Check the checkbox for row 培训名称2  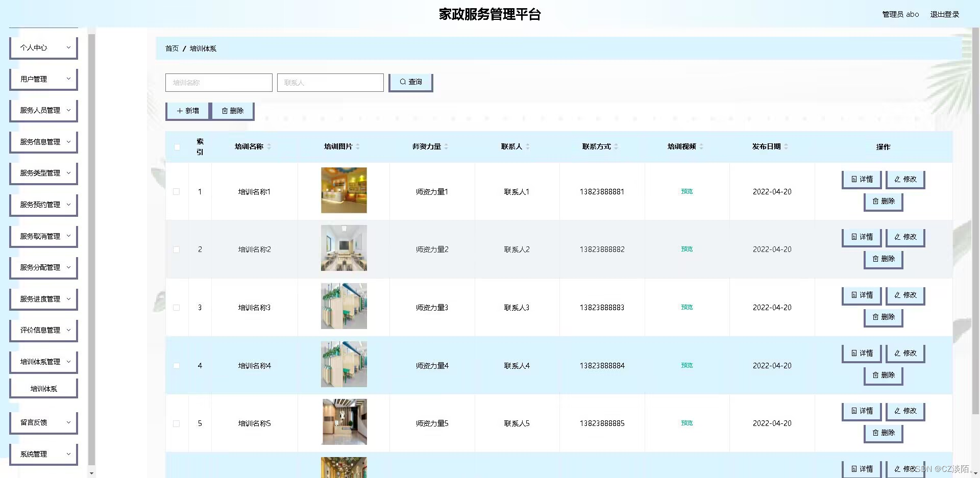coord(177,250)
